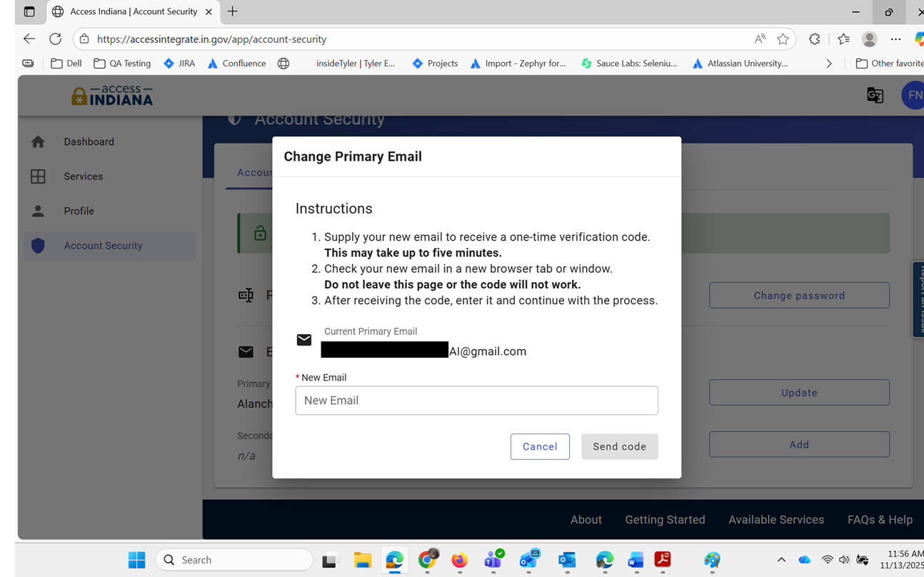Open the Other favorites folder

tap(889, 64)
